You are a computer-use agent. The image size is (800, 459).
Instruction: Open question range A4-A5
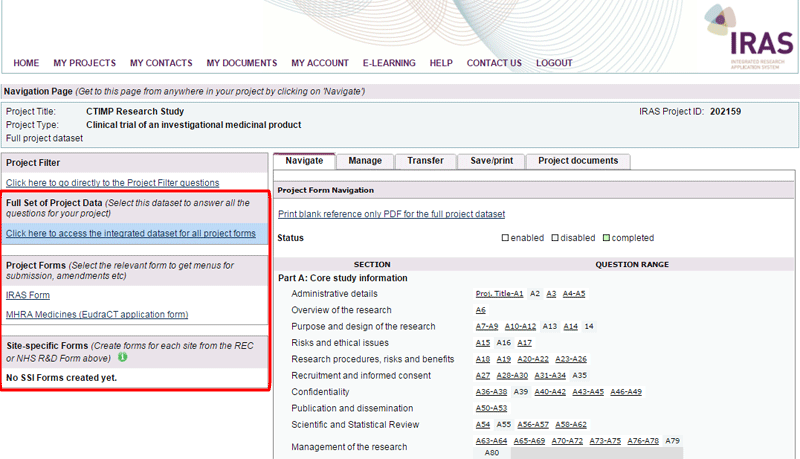coord(574,294)
